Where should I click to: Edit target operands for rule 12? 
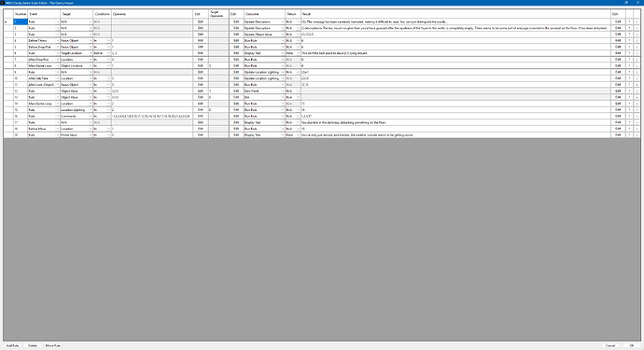coord(236,91)
